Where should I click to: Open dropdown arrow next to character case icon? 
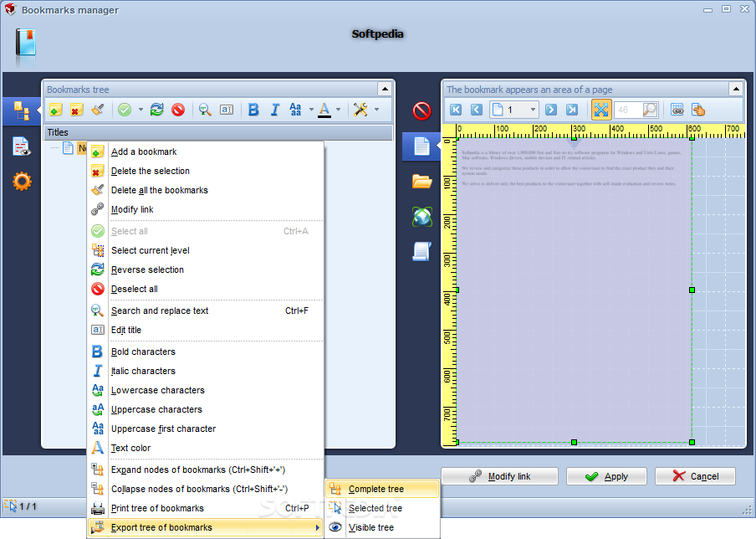click(311, 110)
